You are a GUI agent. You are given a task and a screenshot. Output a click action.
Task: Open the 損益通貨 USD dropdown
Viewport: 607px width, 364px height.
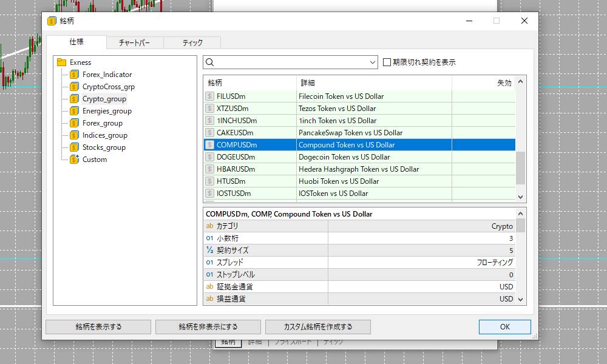click(x=513, y=298)
